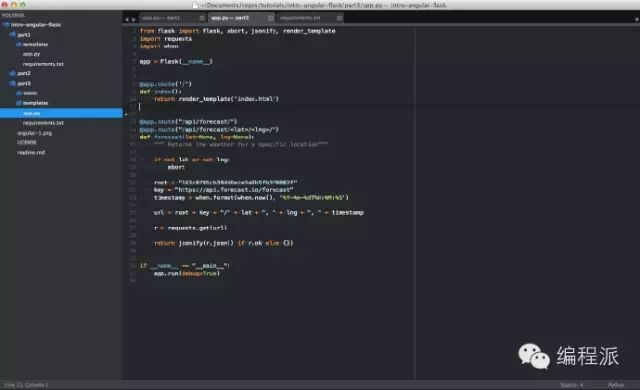The height and width of the screenshot is (390, 640).
Task: Collapse the part3 folder in sidebar
Action: pos(13,83)
